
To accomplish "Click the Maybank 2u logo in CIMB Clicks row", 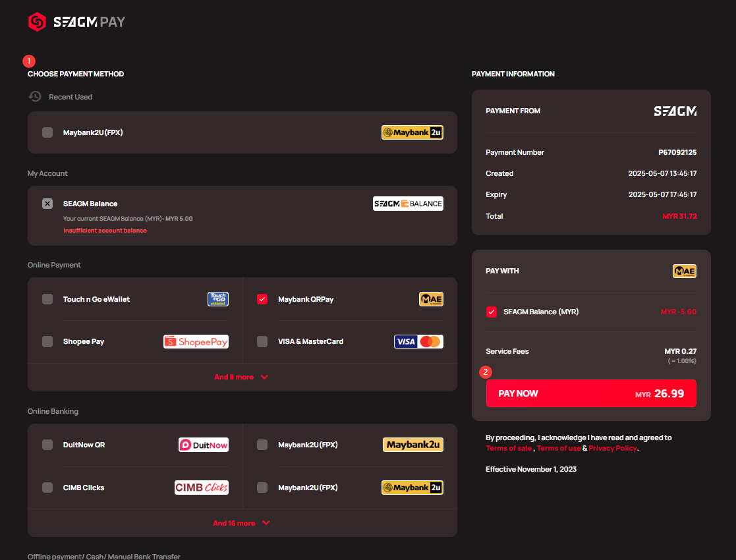I will pyautogui.click(x=412, y=488).
